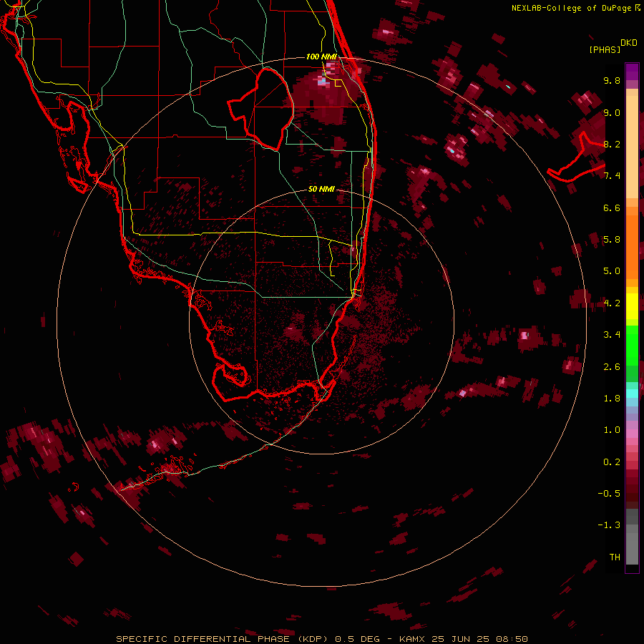Pick the purple segment at top of color bar
The height and width of the screenshot is (644, 644).
pyautogui.click(x=632, y=72)
